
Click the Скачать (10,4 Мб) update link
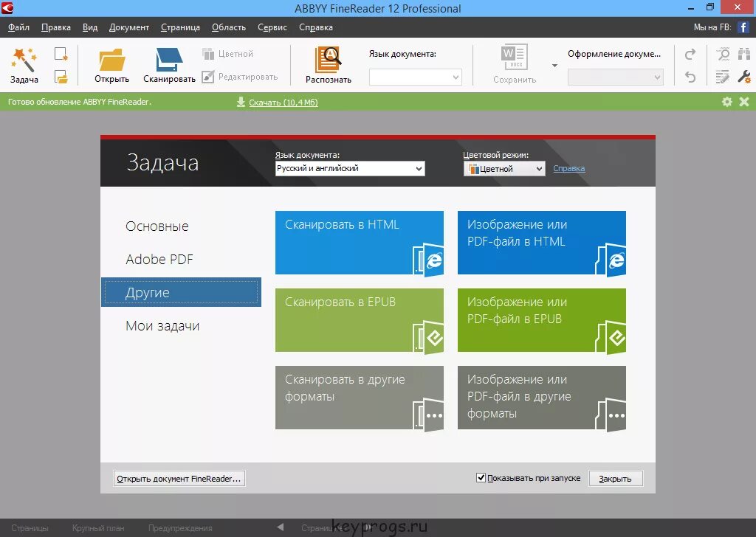coord(283,102)
